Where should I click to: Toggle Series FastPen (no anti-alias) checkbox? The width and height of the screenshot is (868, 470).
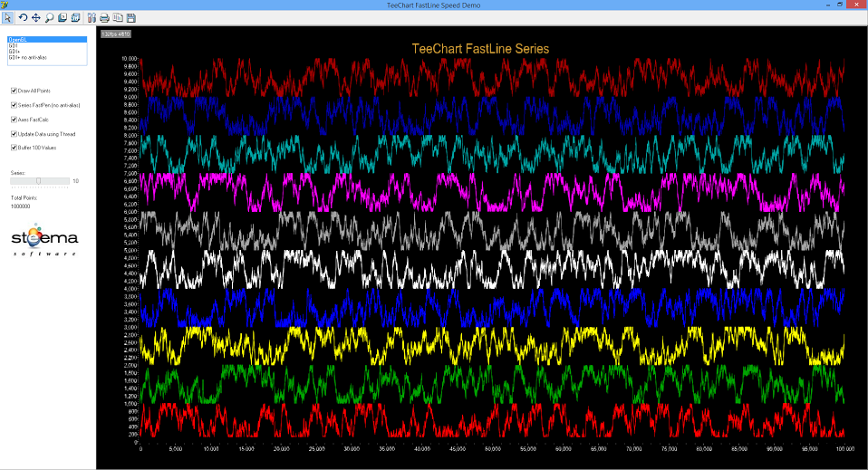(14, 105)
